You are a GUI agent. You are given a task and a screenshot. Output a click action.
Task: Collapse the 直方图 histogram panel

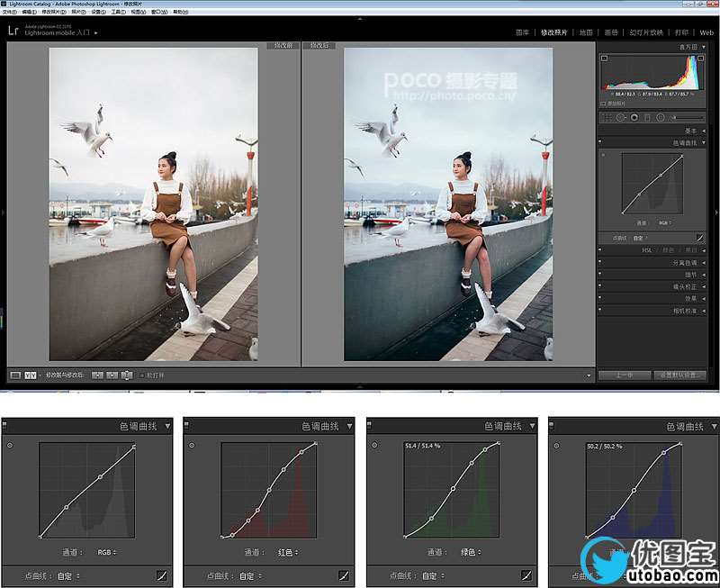coord(704,47)
